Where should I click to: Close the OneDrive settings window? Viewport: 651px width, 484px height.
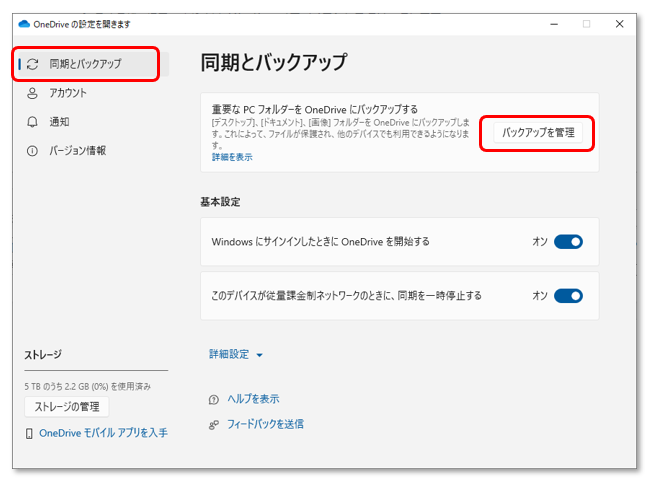[619, 24]
